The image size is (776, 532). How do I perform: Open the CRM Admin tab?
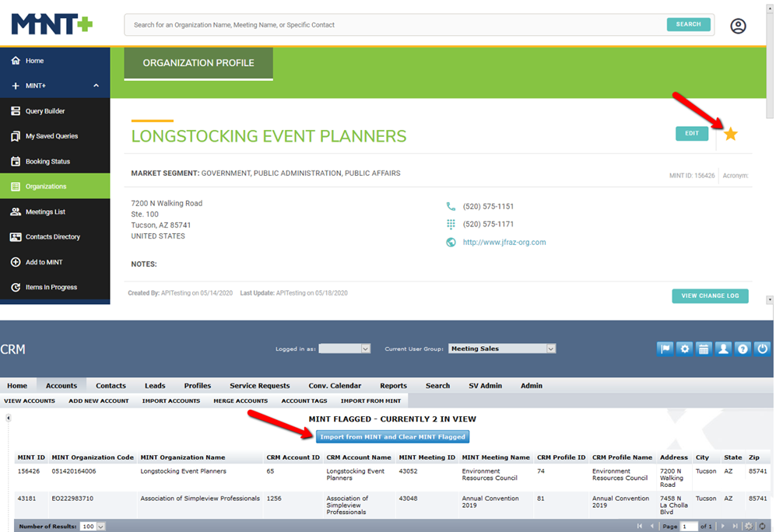pyautogui.click(x=532, y=386)
